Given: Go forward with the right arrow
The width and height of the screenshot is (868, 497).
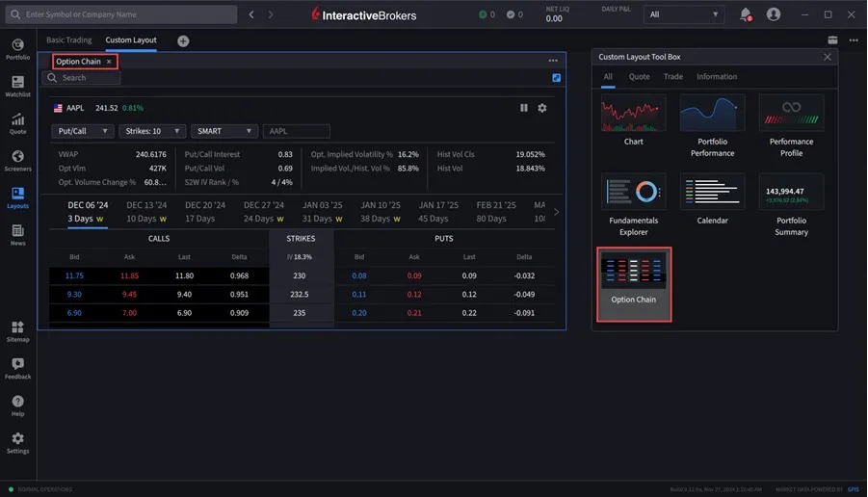Looking at the screenshot, I should tap(271, 14).
